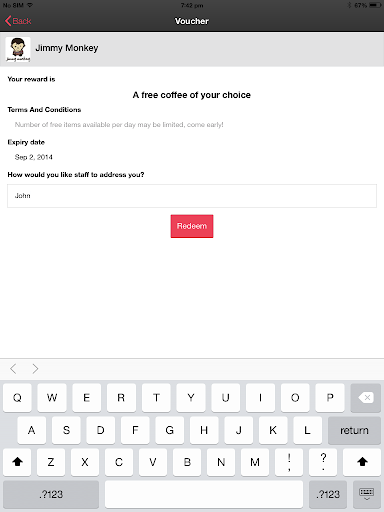The image size is (384, 512).
Task: Tap the Wi-Fi icon in status bar
Action: [30, 5]
